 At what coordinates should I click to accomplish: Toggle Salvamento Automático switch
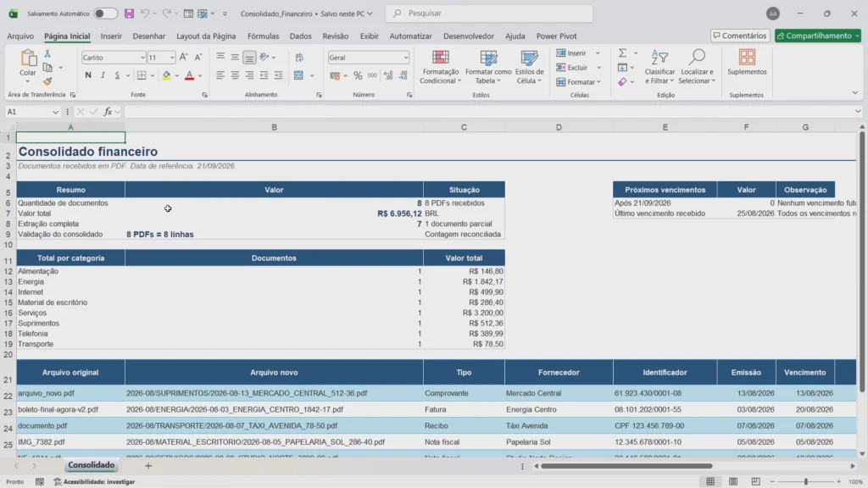point(105,14)
